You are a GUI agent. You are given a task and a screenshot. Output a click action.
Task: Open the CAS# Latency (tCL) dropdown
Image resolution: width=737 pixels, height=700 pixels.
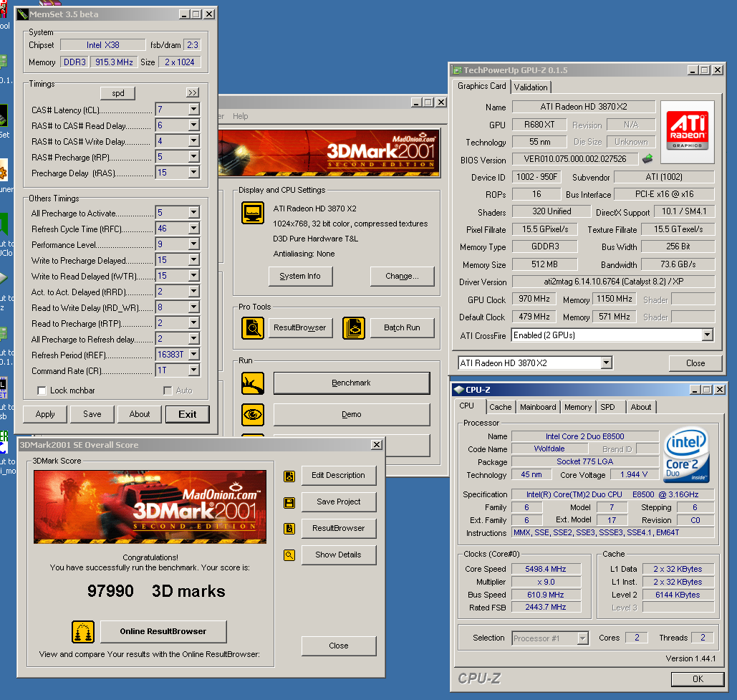(x=193, y=109)
